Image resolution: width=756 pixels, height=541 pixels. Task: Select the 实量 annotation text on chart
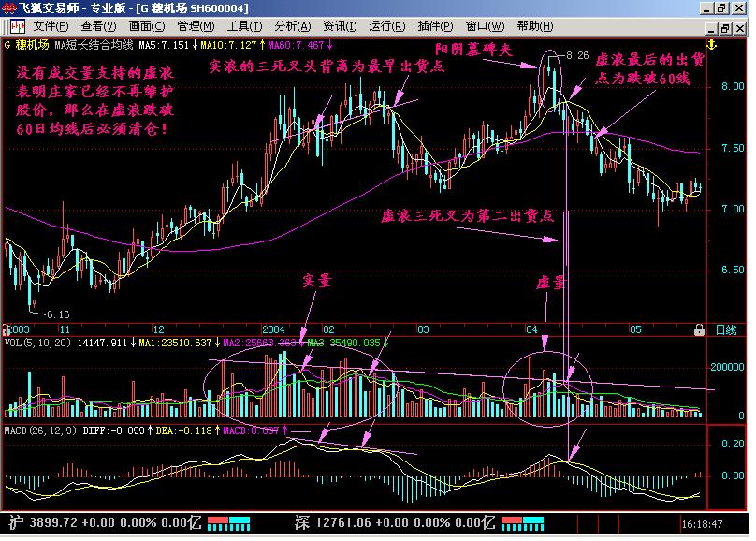[317, 280]
